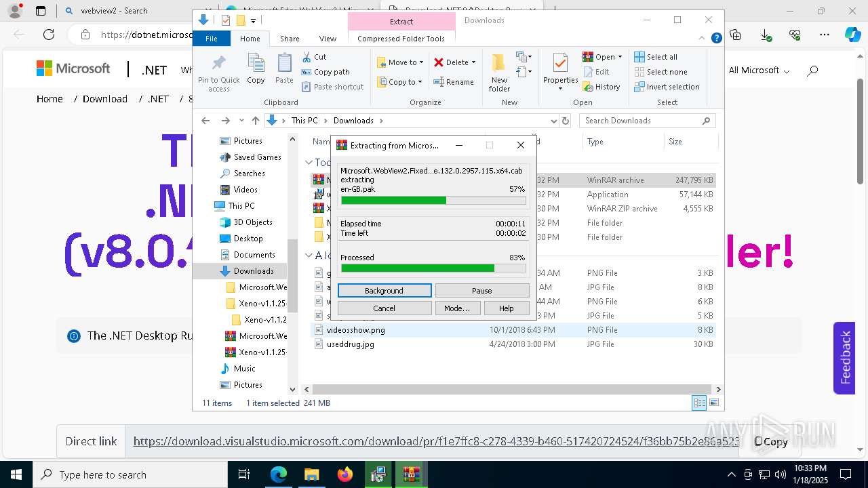Click the horizontal scrollbar in file list
Viewport: 868px width, 488px height.
[513, 389]
